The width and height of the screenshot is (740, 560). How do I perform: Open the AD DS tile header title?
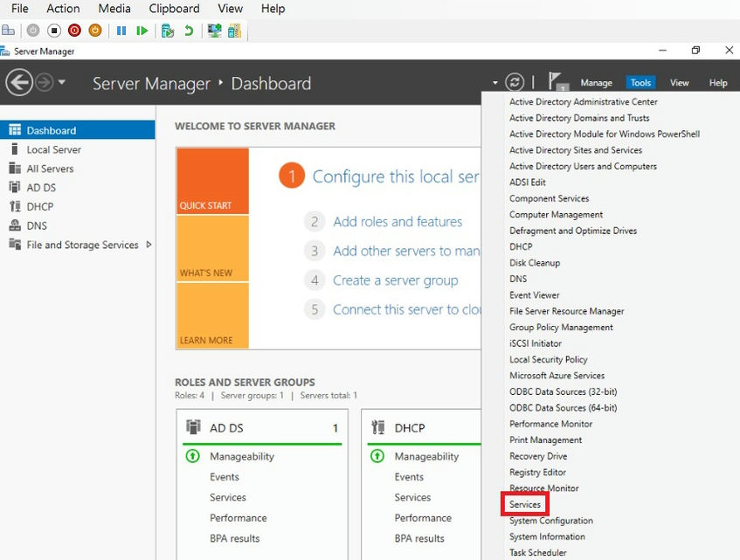click(226, 428)
